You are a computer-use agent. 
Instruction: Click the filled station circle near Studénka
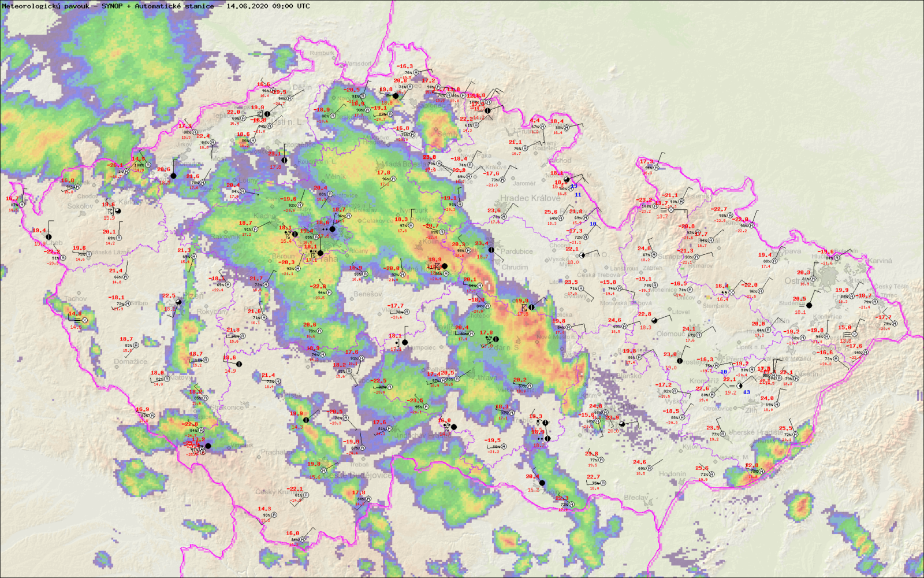click(809, 305)
